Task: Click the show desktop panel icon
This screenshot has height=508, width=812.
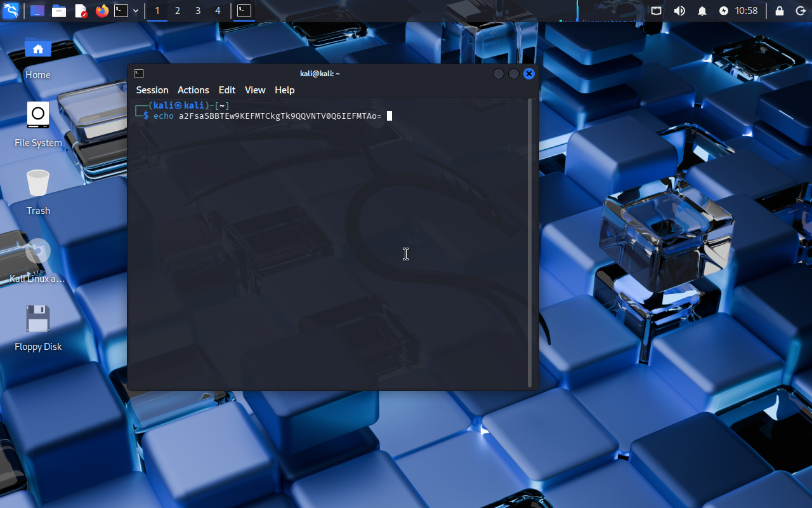Action: (x=37, y=11)
